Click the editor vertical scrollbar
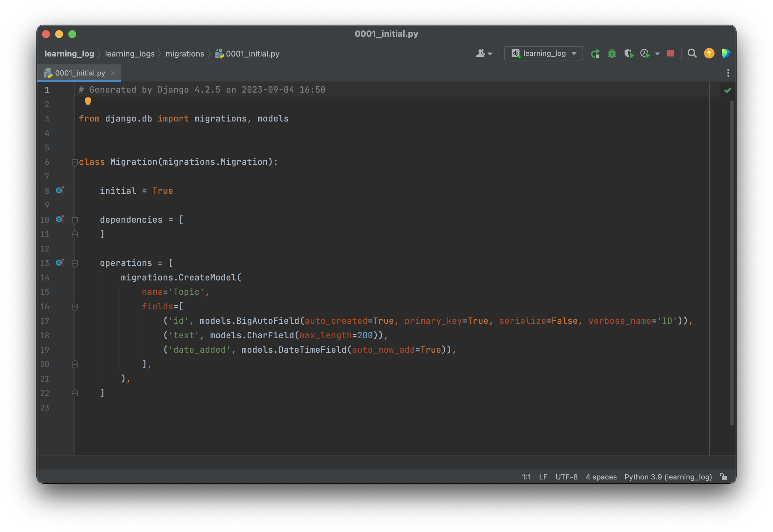The width and height of the screenshot is (773, 532). tap(732, 263)
